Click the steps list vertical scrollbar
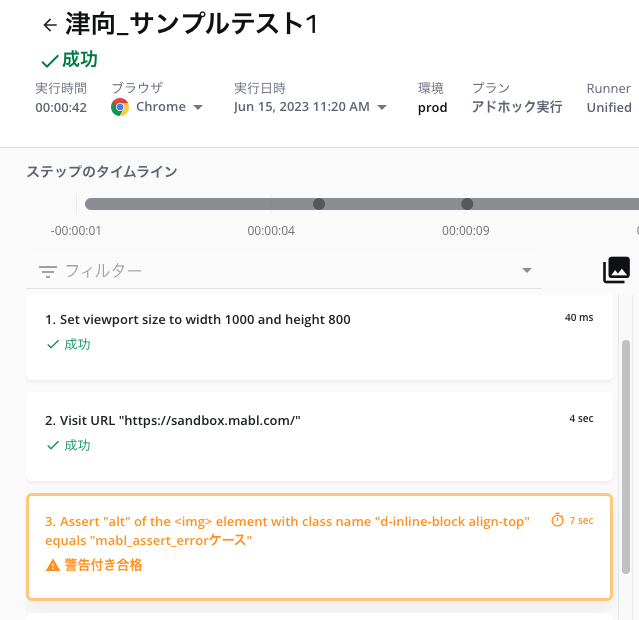Screen dimensions: 639x620 (x=626, y=457)
